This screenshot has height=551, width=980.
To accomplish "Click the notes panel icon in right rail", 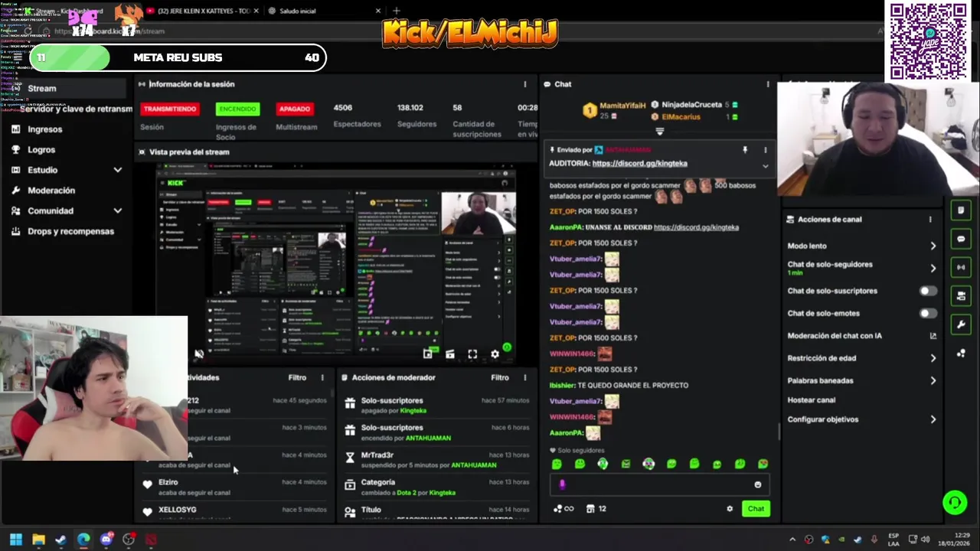I will click(x=961, y=210).
